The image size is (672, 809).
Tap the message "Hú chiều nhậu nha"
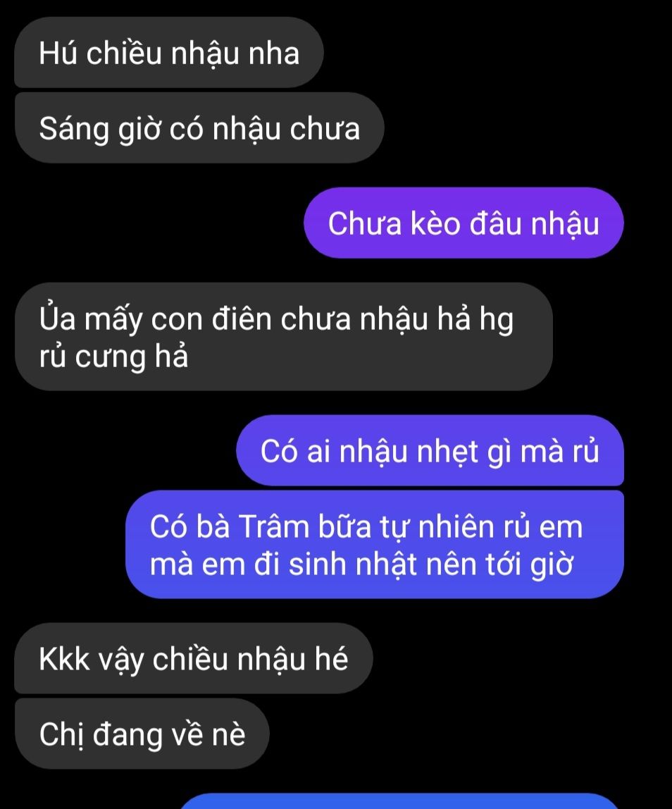coord(168,53)
